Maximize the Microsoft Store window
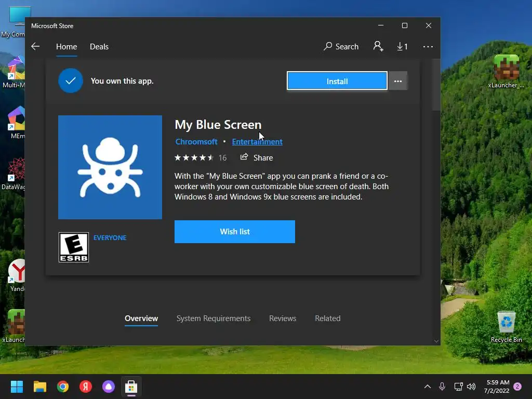Viewport: 532px width, 399px height. [404, 26]
